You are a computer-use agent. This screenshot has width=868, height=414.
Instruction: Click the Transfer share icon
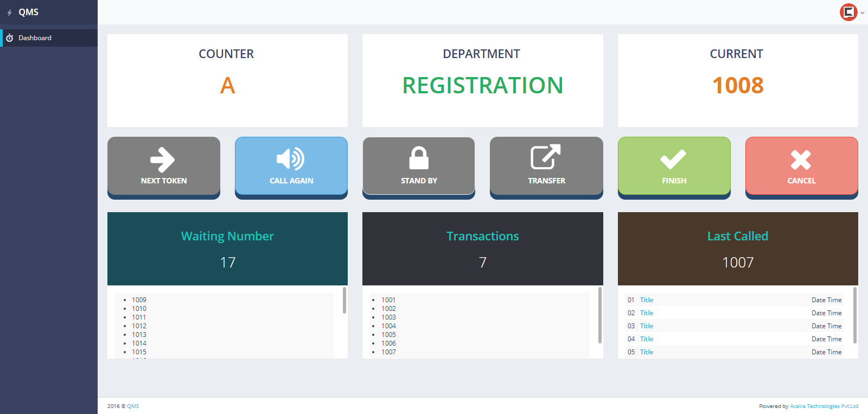click(x=546, y=157)
